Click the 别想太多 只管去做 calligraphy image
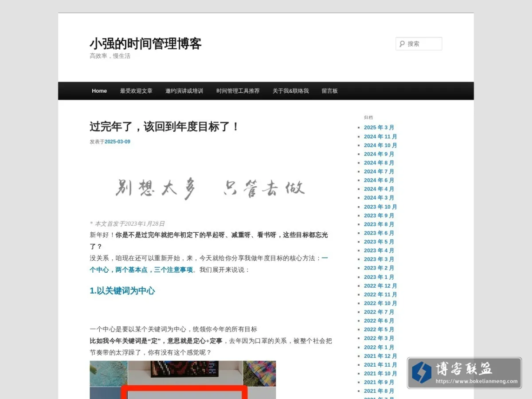The image size is (532, 399). pyautogui.click(x=211, y=188)
